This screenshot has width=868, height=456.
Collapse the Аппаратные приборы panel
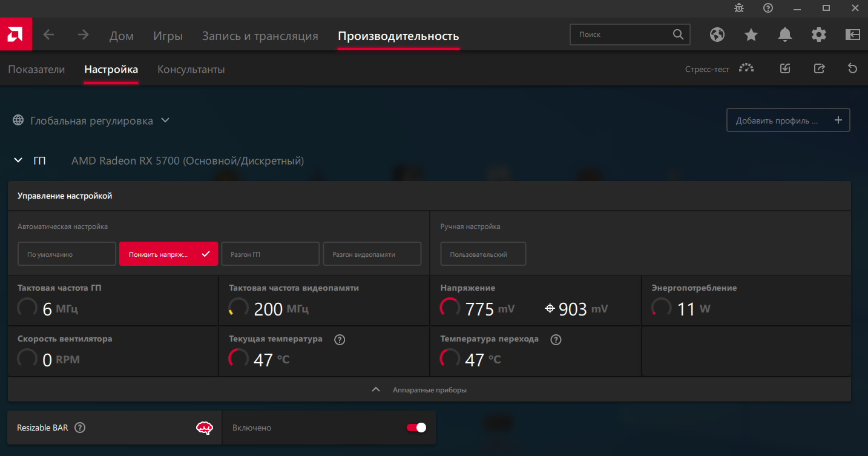tap(429, 390)
